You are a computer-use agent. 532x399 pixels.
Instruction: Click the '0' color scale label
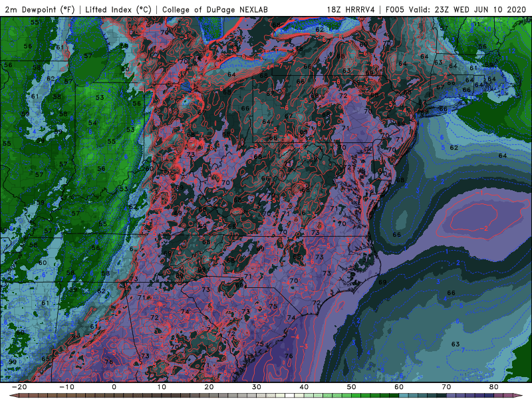(x=114, y=387)
